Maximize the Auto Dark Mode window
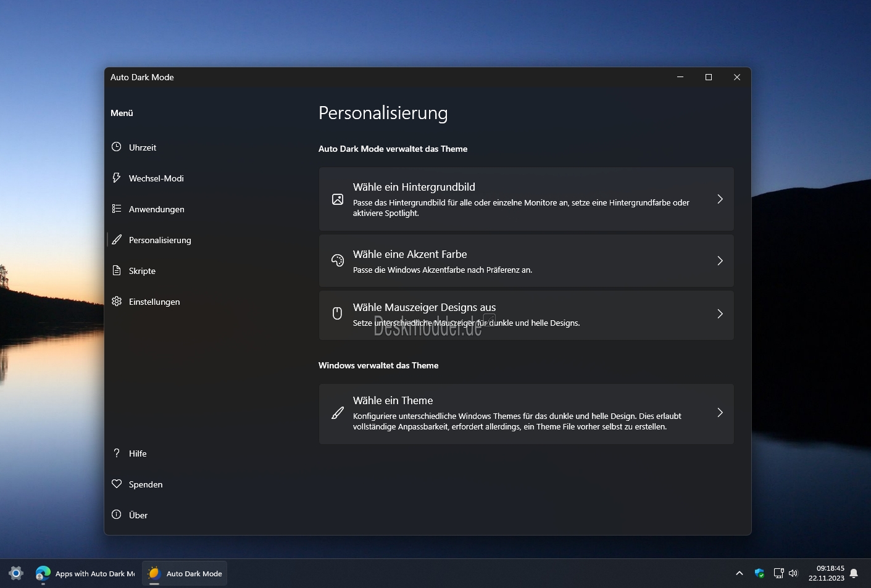The width and height of the screenshot is (871, 588). coord(709,77)
